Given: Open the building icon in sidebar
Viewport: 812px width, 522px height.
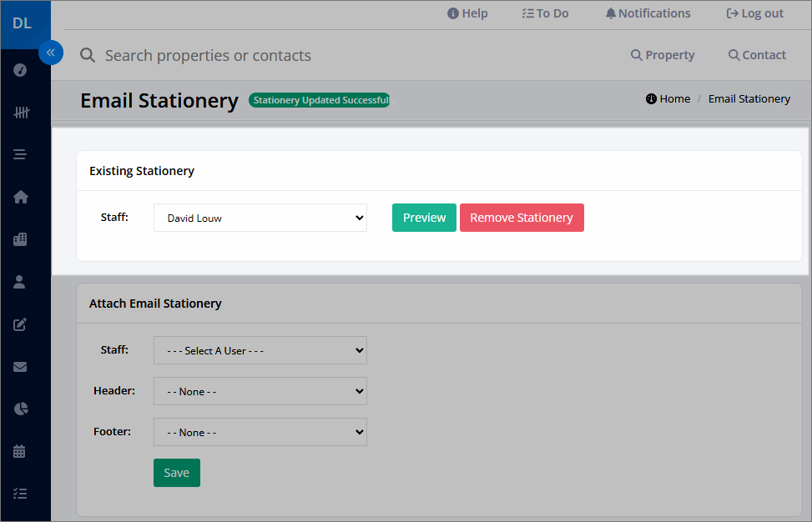Looking at the screenshot, I should tap(20, 239).
